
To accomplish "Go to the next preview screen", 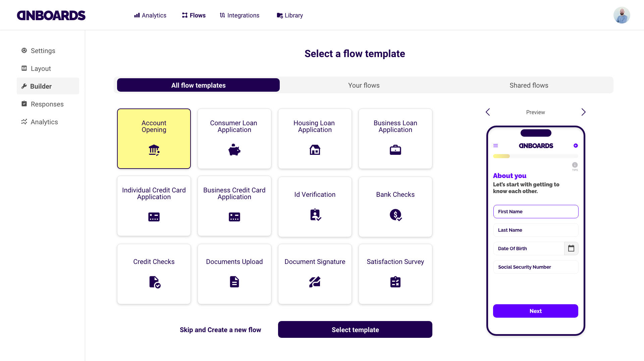I will [x=583, y=112].
